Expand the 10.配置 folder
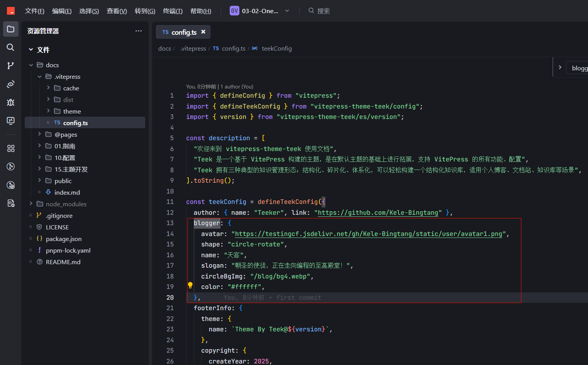 (x=39, y=157)
